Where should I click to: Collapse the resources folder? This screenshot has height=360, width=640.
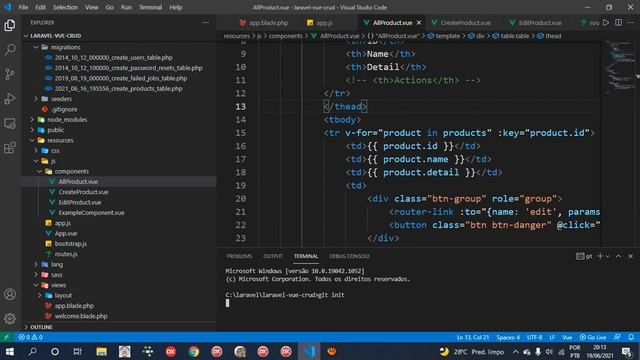point(32,140)
